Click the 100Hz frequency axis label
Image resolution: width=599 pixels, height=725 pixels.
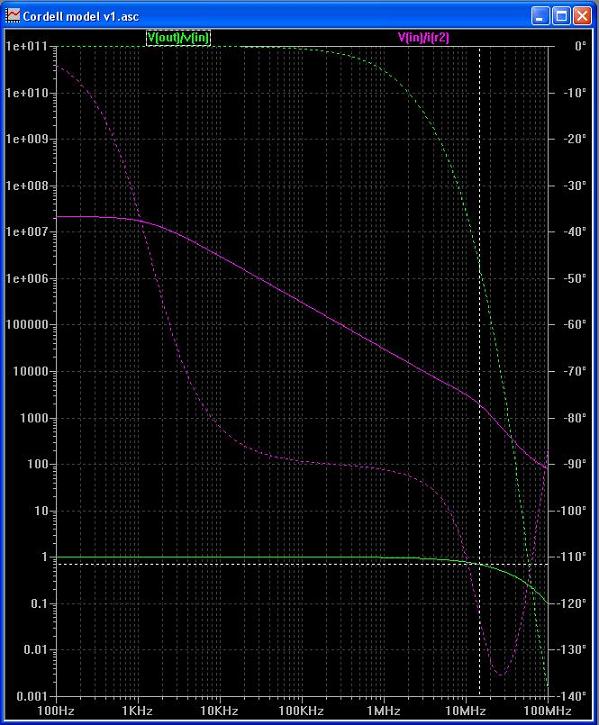click(x=56, y=711)
